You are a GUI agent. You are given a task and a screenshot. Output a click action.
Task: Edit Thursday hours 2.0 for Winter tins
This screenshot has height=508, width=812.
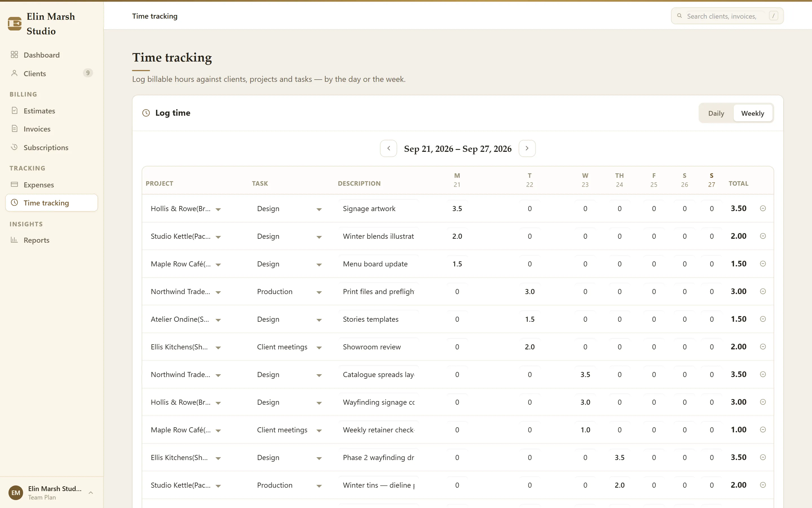pos(619,485)
